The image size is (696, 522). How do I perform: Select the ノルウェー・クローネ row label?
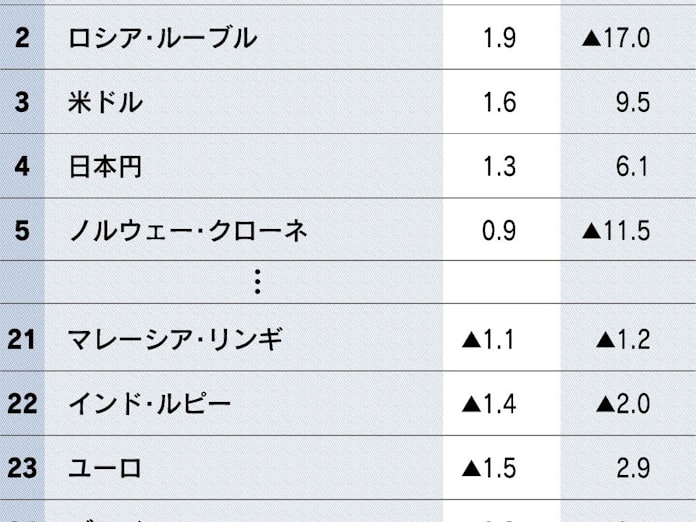pos(187,231)
